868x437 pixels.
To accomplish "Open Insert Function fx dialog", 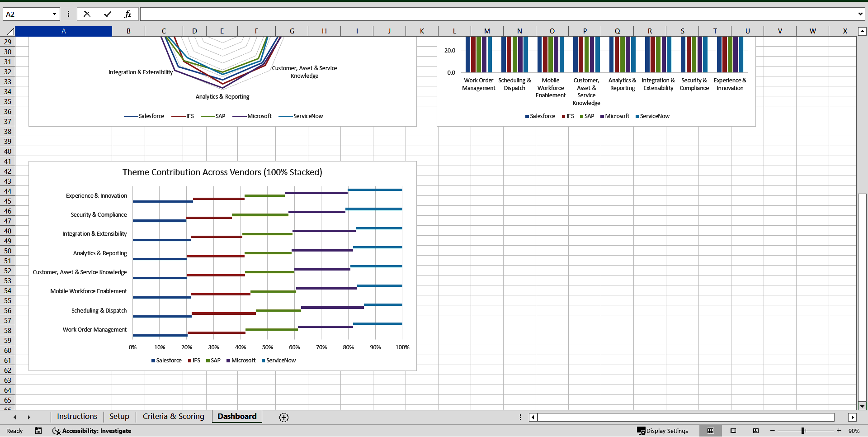I will click(127, 14).
